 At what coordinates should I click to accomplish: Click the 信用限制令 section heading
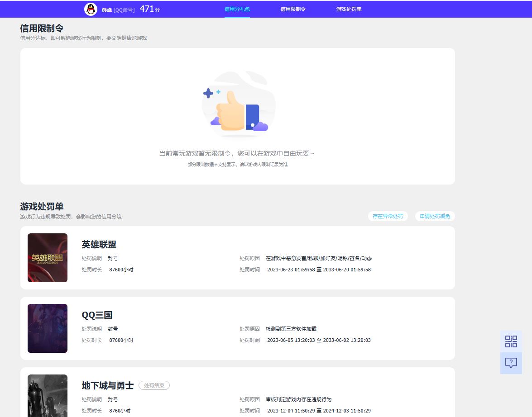42,28
